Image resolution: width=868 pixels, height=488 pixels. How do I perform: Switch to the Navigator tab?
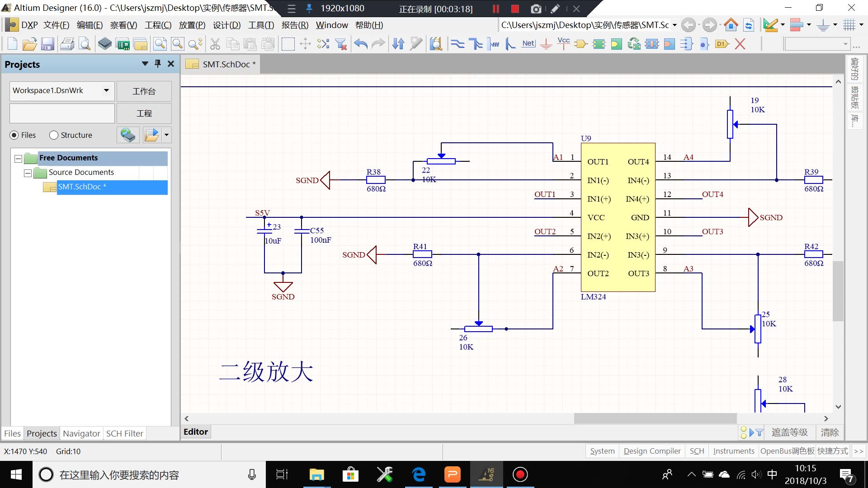tap(81, 433)
